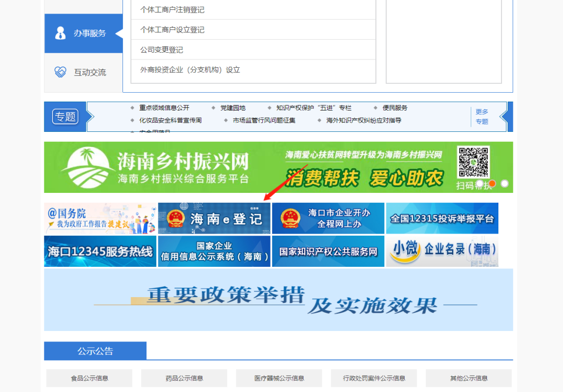Click national emblem on 海南e登记 tile
The width and height of the screenshot is (563, 392).
(x=175, y=218)
